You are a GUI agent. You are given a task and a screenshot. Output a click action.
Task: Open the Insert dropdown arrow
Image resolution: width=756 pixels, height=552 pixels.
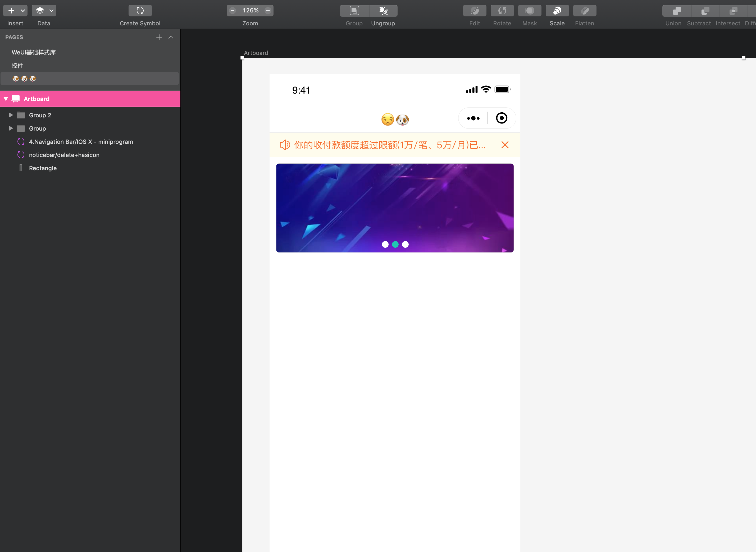click(x=23, y=11)
